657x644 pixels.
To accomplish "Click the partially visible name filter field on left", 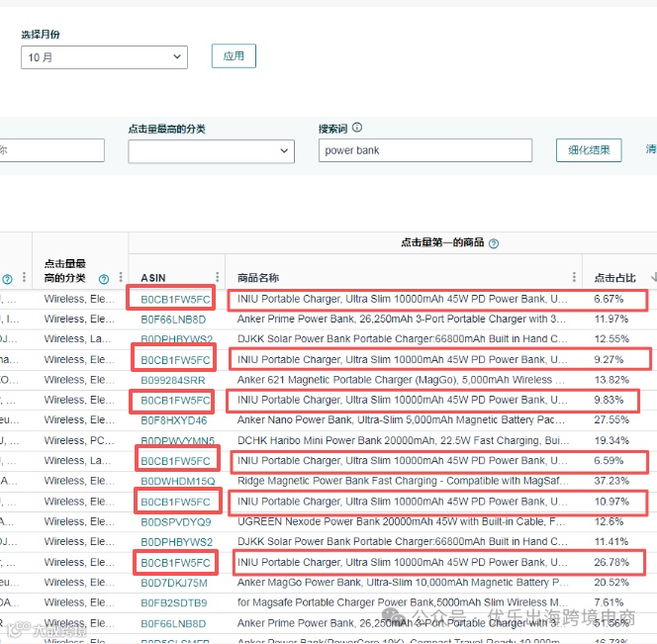I will [x=52, y=150].
